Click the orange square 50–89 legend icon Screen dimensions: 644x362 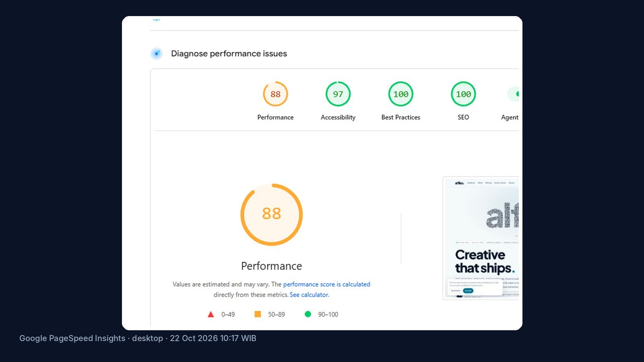(258, 314)
